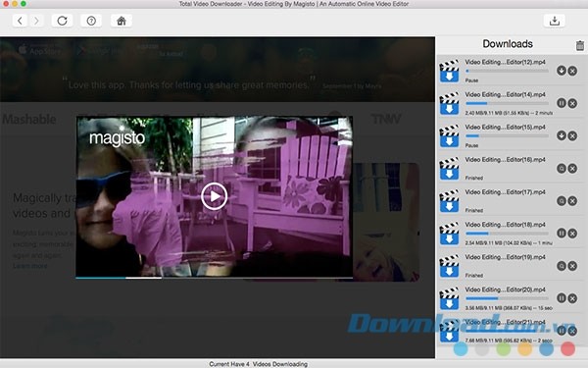This screenshot has width=588, height=368.
Task: Remove Editor(19).mp4 from downloads
Action: pyautogui.click(x=572, y=266)
